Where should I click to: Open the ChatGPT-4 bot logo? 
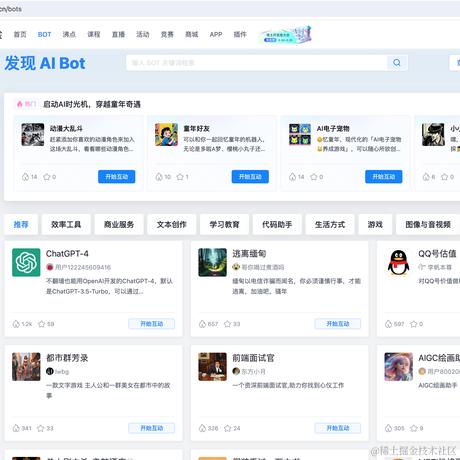tap(26, 262)
